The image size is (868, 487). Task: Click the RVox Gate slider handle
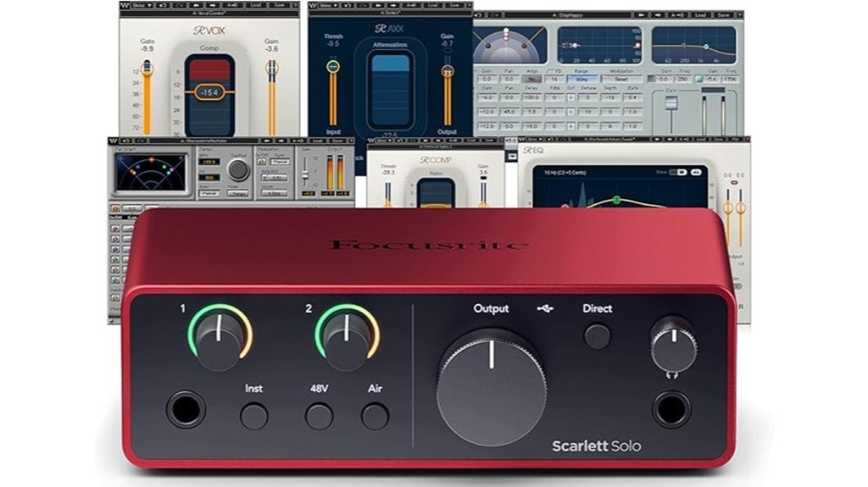click(x=147, y=68)
